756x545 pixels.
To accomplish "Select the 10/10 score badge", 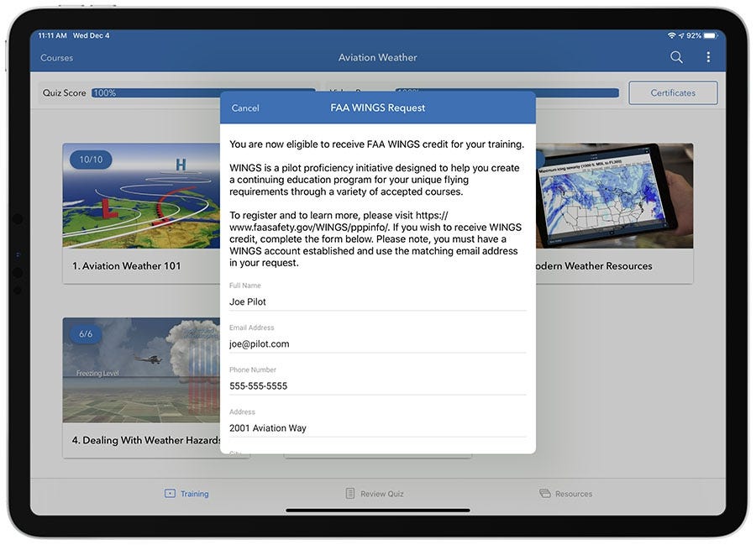I will [91, 160].
